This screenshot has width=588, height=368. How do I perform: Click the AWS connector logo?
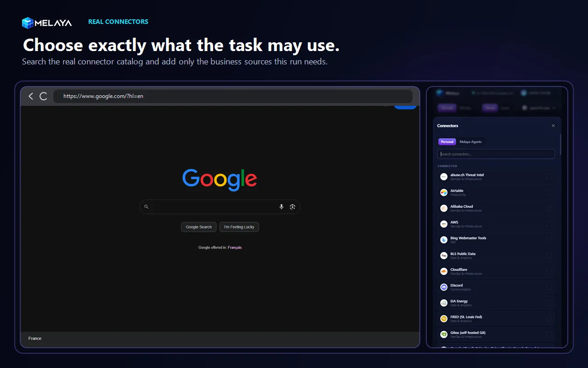(x=444, y=224)
